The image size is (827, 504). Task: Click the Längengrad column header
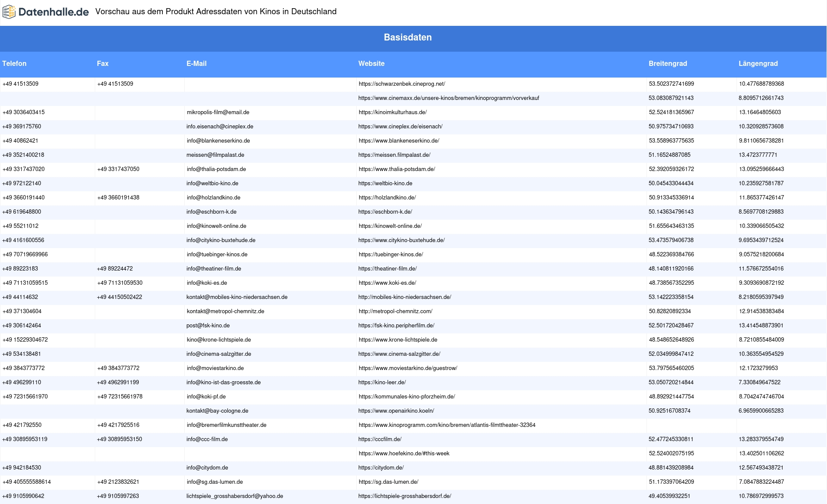(758, 63)
